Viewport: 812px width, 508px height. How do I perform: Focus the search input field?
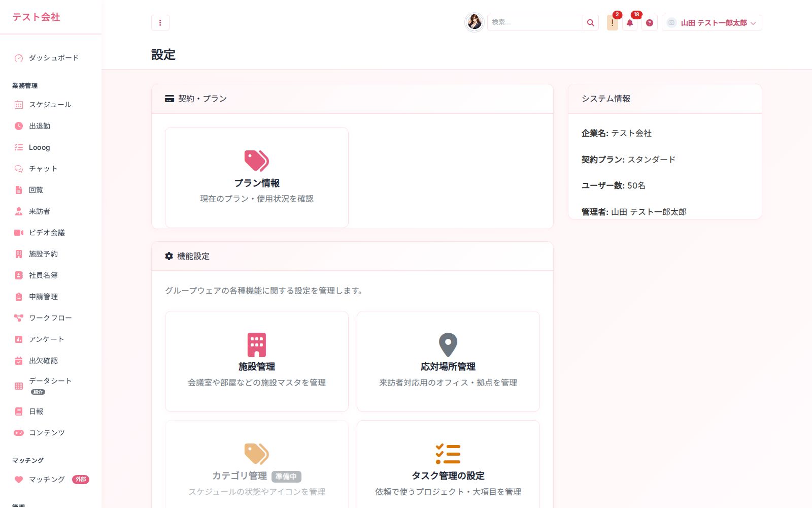coord(535,23)
